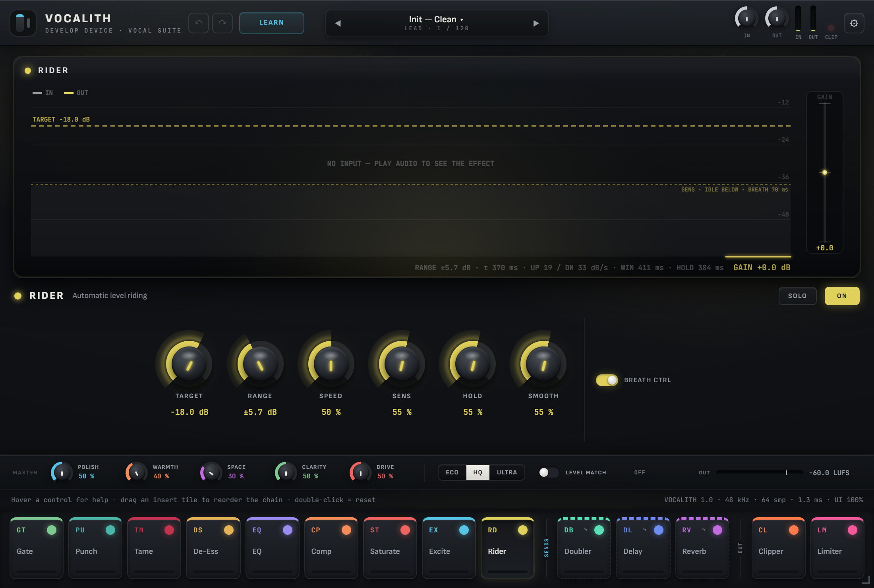Screen dimensions: 874x588
Task: Open the De-Ess module tile
Action: pyautogui.click(x=213, y=548)
